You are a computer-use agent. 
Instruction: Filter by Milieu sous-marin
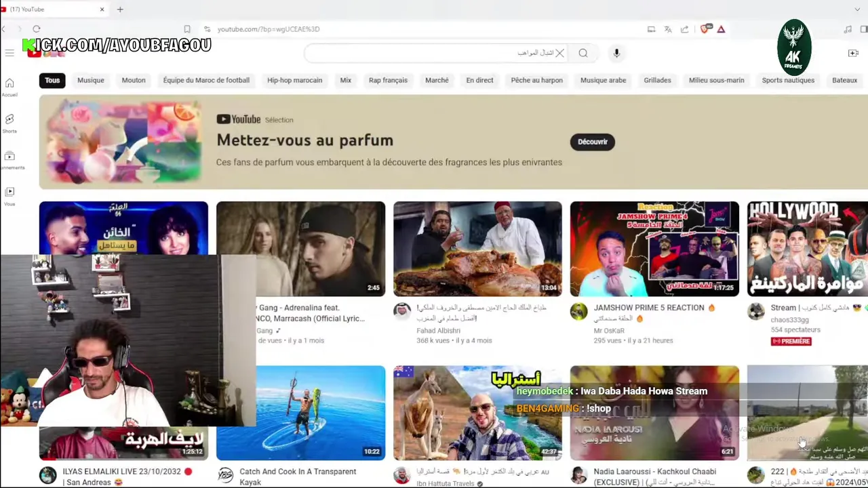pos(716,80)
